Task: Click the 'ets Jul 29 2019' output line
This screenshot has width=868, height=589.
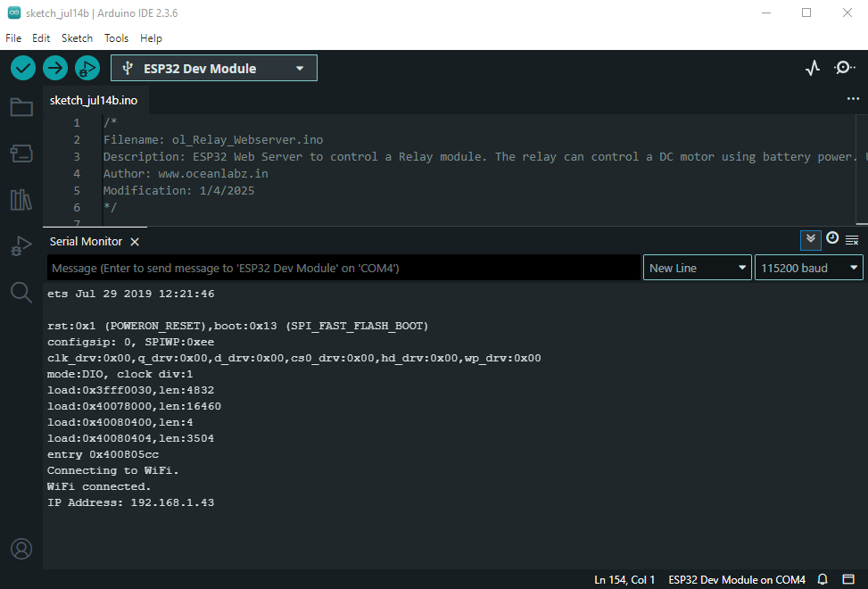Action: pyautogui.click(x=130, y=294)
